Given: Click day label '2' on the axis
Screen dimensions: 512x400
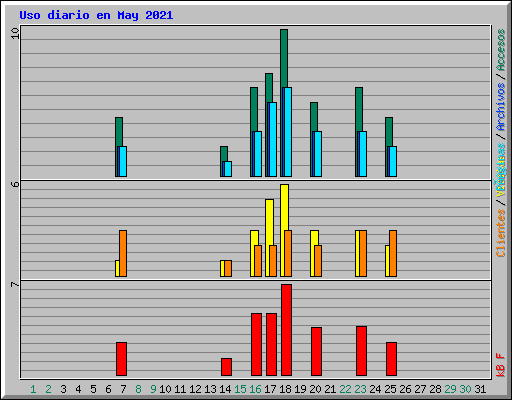Looking at the screenshot, I should pos(48,389).
